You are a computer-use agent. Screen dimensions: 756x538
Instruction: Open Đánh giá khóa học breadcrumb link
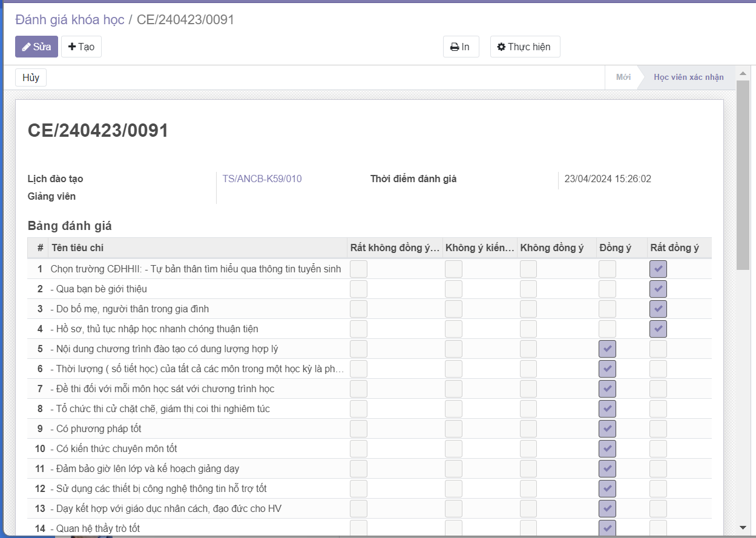[x=70, y=19]
